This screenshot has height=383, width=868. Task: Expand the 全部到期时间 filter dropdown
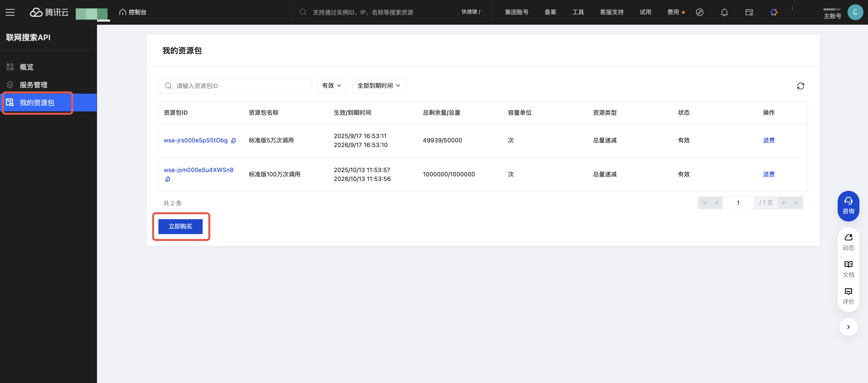click(379, 86)
